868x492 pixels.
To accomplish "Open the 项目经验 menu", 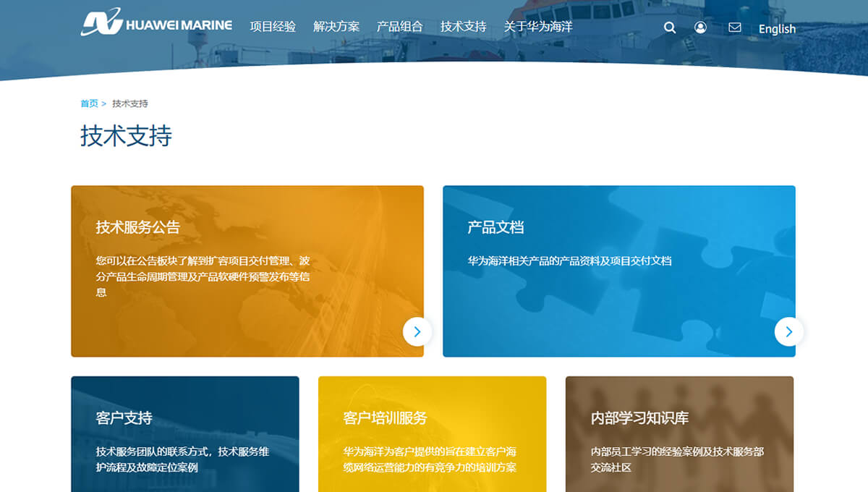I will point(273,27).
